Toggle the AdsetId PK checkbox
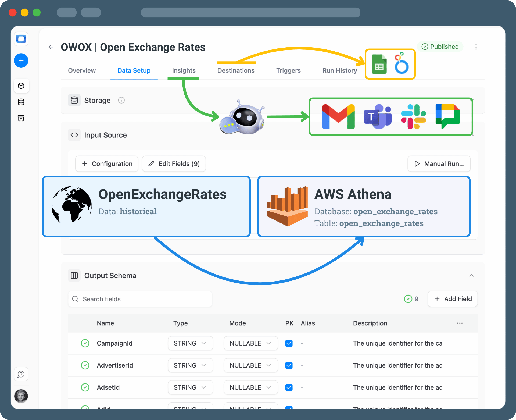This screenshot has width=516, height=420. [x=289, y=387]
